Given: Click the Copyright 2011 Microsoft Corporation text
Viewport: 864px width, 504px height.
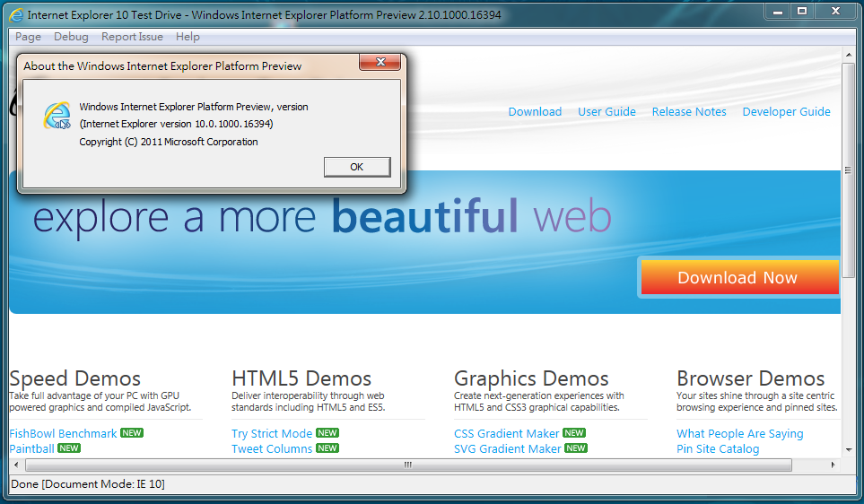Looking at the screenshot, I should tap(169, 142).
